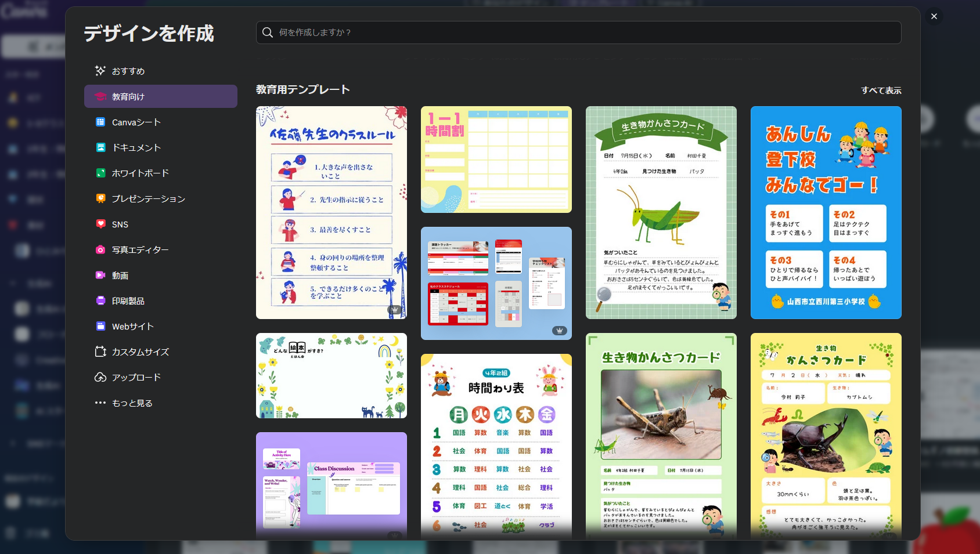Click the カスタムサイズ icon
Viewport: 980px width, 554px height.
click(100, 352)
